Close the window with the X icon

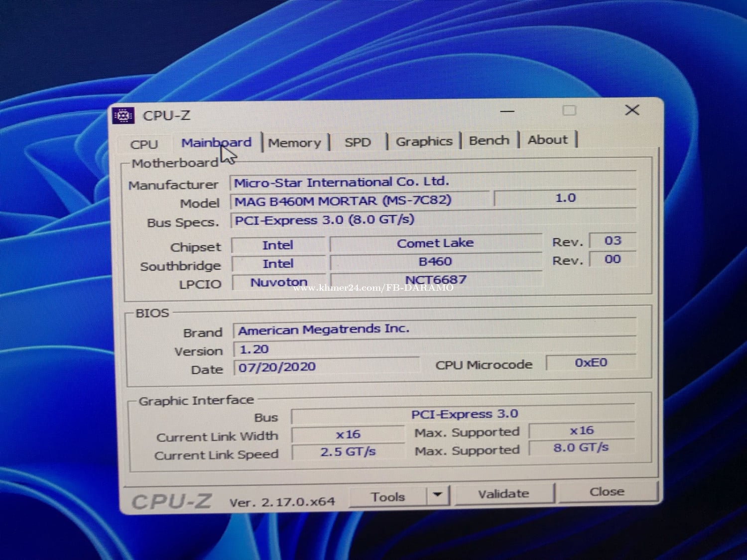[632, 110]
